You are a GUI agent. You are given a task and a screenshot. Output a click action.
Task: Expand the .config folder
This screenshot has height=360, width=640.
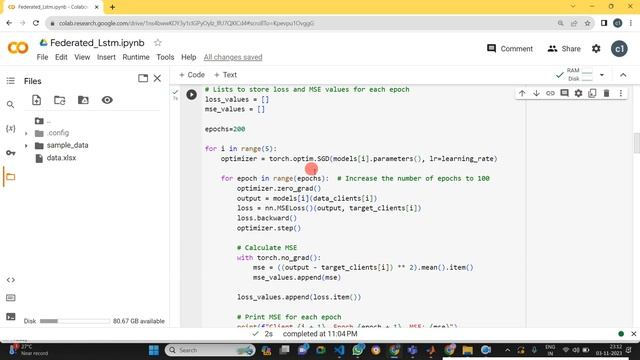pyautogui.click(x=27, y=133)
